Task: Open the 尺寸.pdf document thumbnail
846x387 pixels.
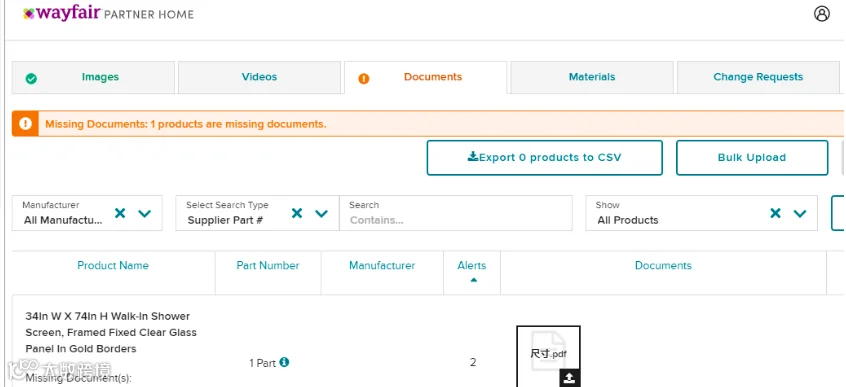Action: 548,354
